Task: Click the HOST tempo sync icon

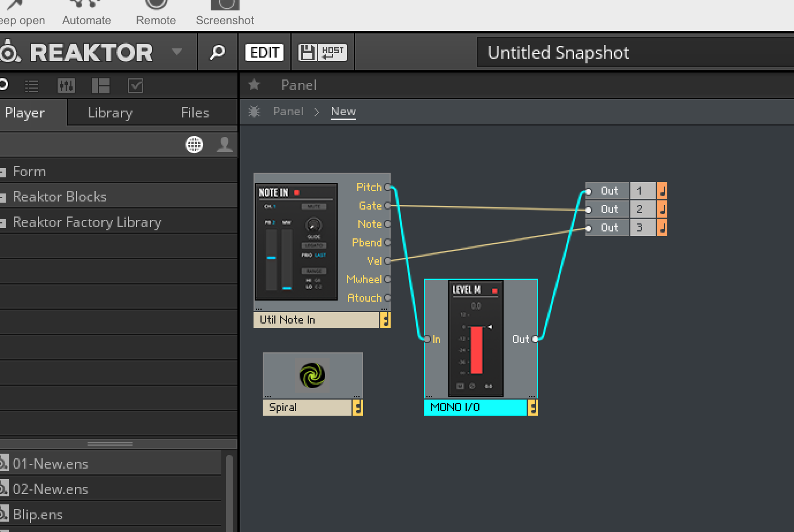Action: (x=332, y=52)
